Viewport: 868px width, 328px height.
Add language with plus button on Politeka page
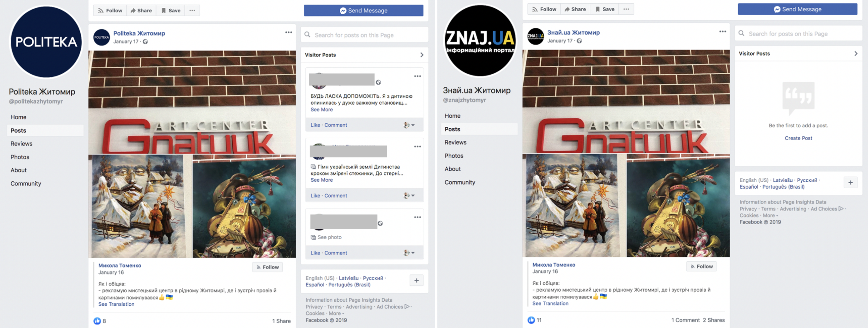pyautogui.click(x=417, y=280)
